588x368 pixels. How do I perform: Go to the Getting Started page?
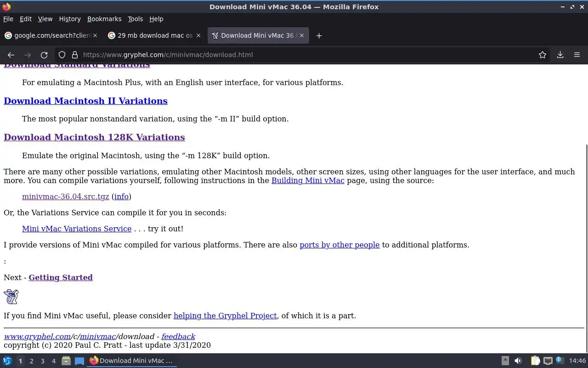click(61, 277)
